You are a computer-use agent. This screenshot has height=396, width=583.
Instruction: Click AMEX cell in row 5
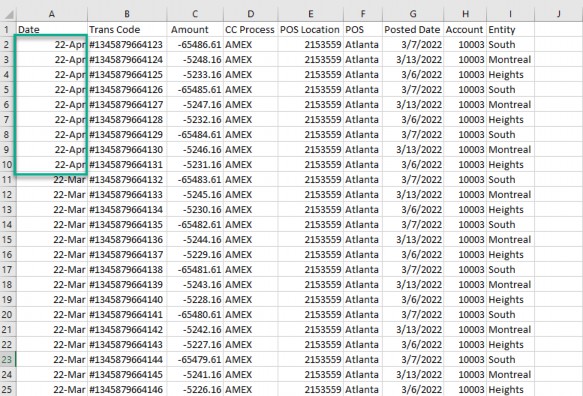coord(251,90)
